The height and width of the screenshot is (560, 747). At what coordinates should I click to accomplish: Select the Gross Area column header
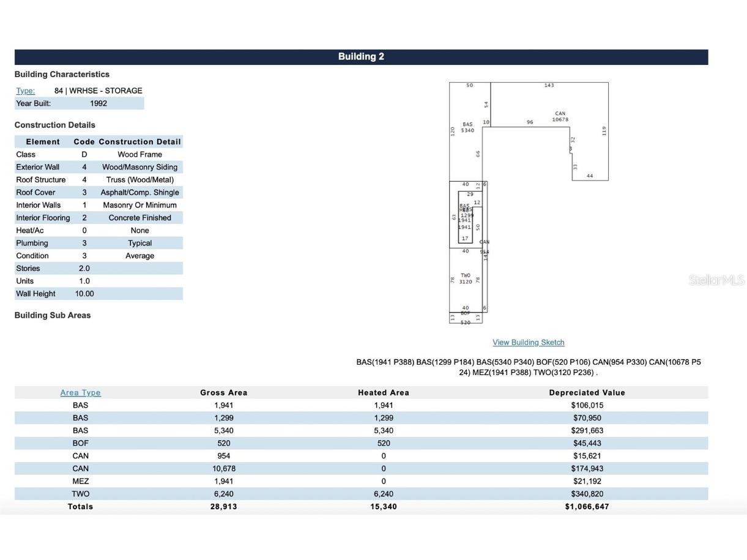[223, 393]
